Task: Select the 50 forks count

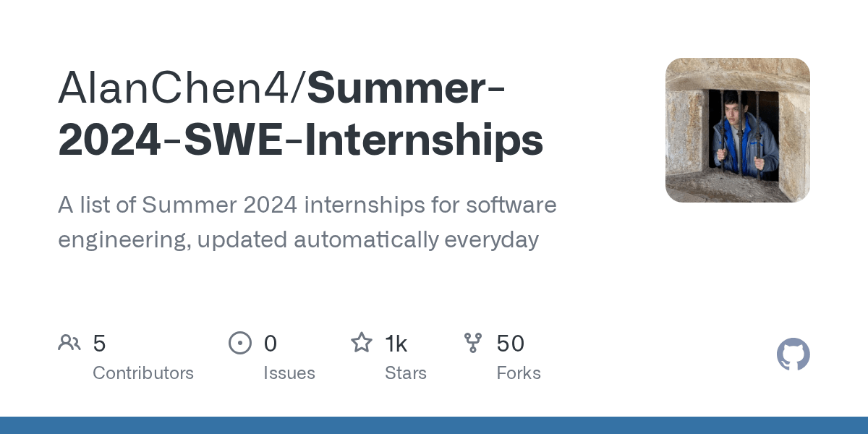Action: (511, 344)
